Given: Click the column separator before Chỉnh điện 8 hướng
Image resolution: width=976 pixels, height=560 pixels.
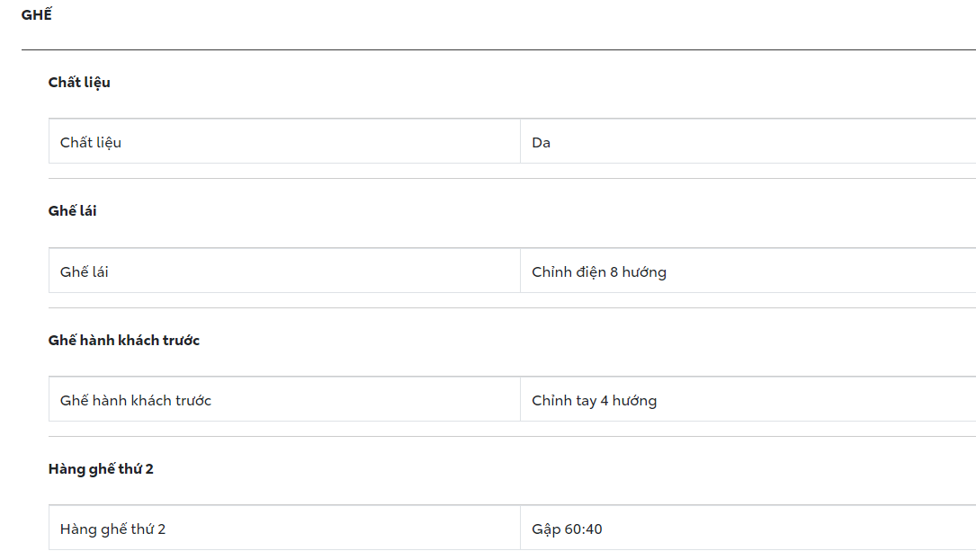Looking at the screenshot, I should point(520,271).
